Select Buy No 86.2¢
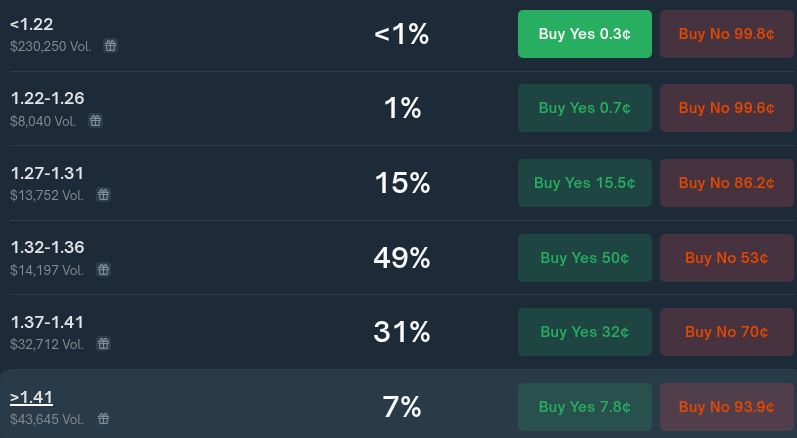Image resolution: width=797 pixels, height=438 pixels. point(727,183)
